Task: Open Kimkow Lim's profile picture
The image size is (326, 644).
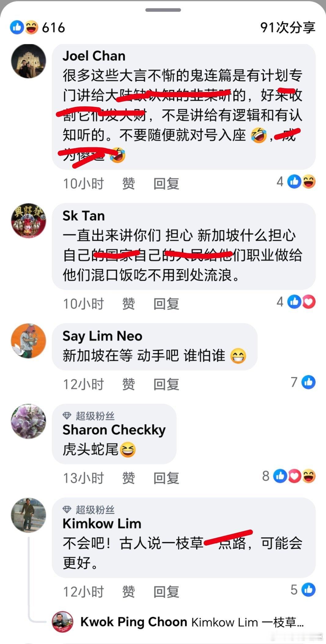Action: click(28, 515)
